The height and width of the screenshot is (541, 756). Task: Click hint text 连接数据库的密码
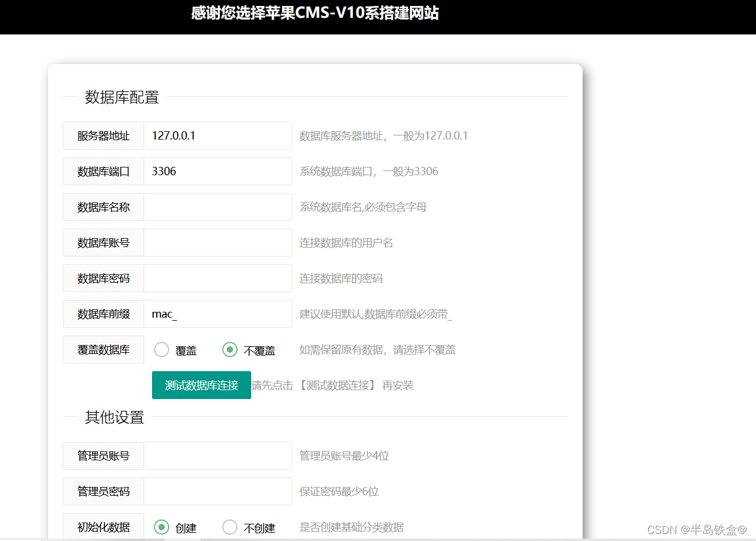point(341,279)
